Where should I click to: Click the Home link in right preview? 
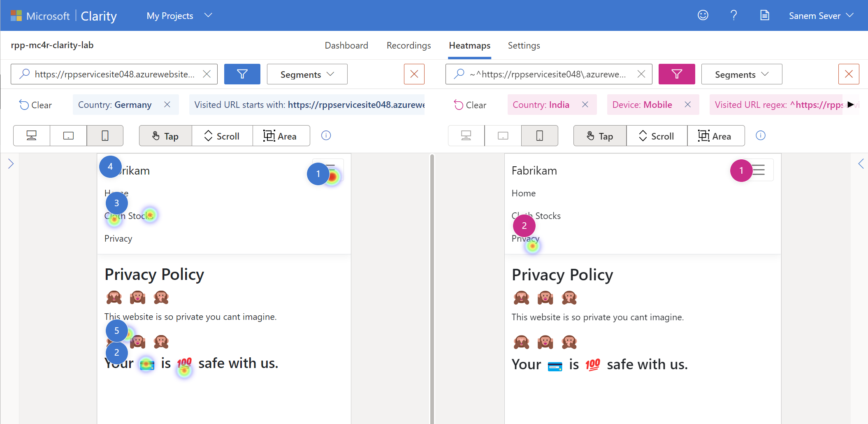coord(523,193)
